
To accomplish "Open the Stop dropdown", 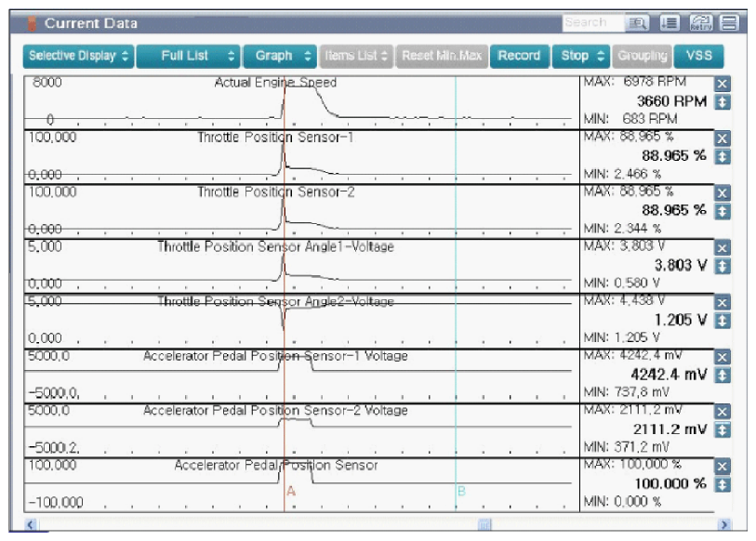I will (x=582, y=56).
